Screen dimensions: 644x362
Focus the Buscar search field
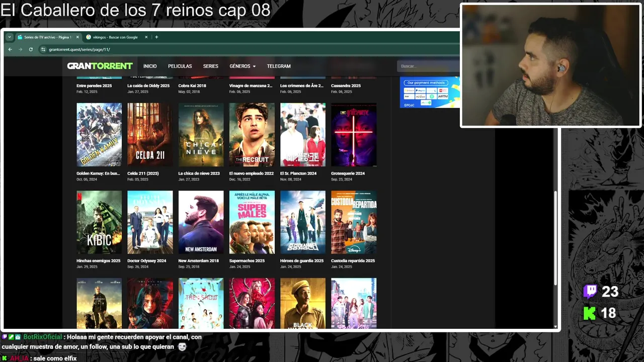click(428, 66)
